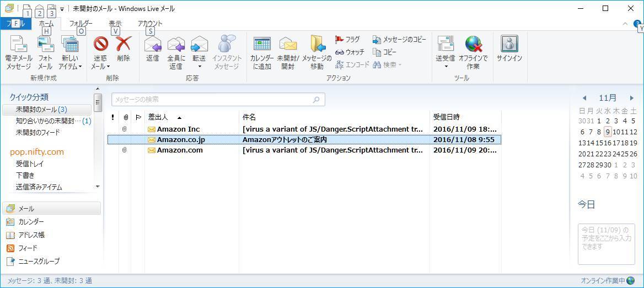
Task: Select the email from Amazon Inc
Action: click(x=304, y=129)
